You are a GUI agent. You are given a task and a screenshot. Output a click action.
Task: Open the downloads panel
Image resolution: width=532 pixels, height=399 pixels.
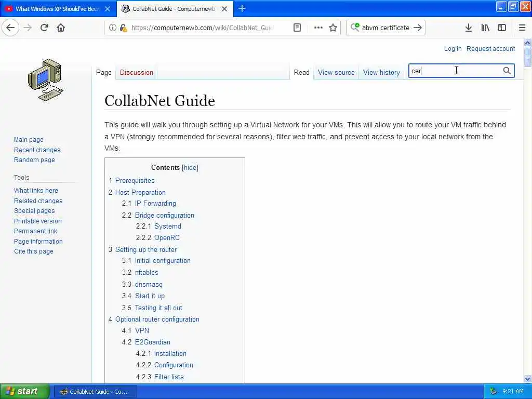tap(469, 28)
